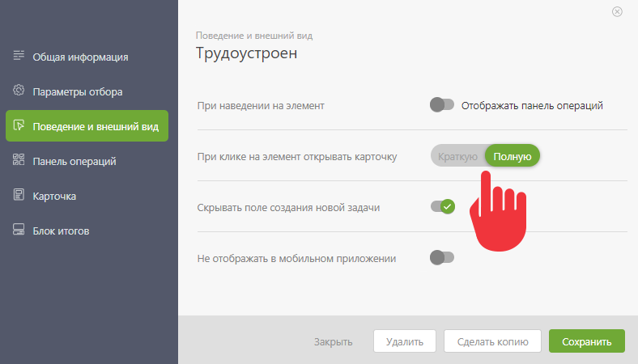
Task: Click the Блок итогов icon
Action: click(x=19, y=230)
